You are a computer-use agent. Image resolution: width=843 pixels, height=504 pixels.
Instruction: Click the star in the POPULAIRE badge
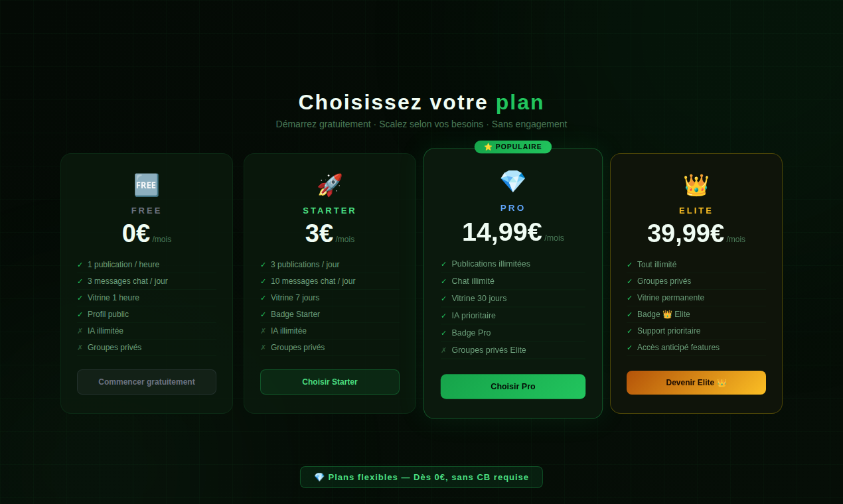pyautogui.click(x=489, y=147)
